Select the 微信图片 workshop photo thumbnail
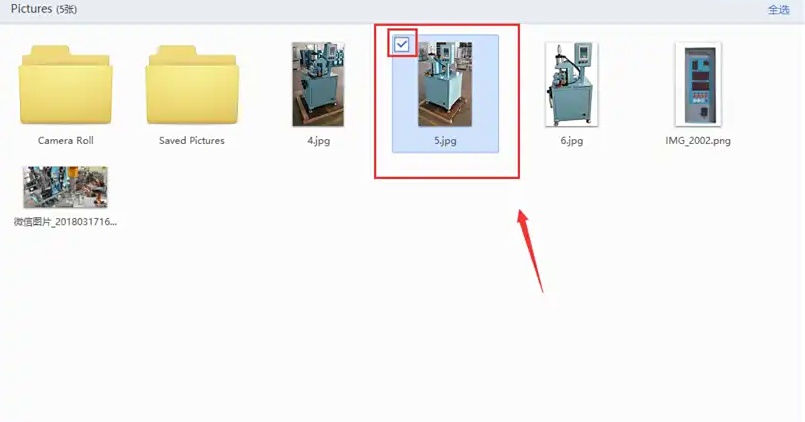805x422 pixels. point(65,187)
